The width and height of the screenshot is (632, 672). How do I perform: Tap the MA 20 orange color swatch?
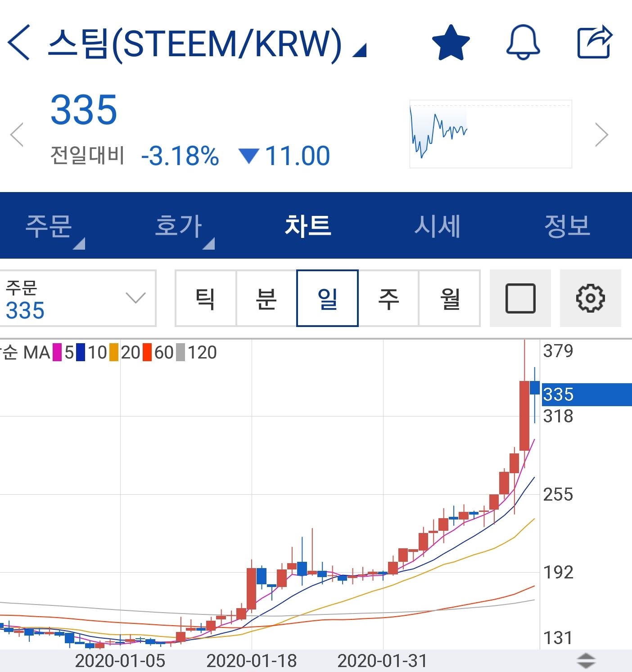click(x=114, y=352)
